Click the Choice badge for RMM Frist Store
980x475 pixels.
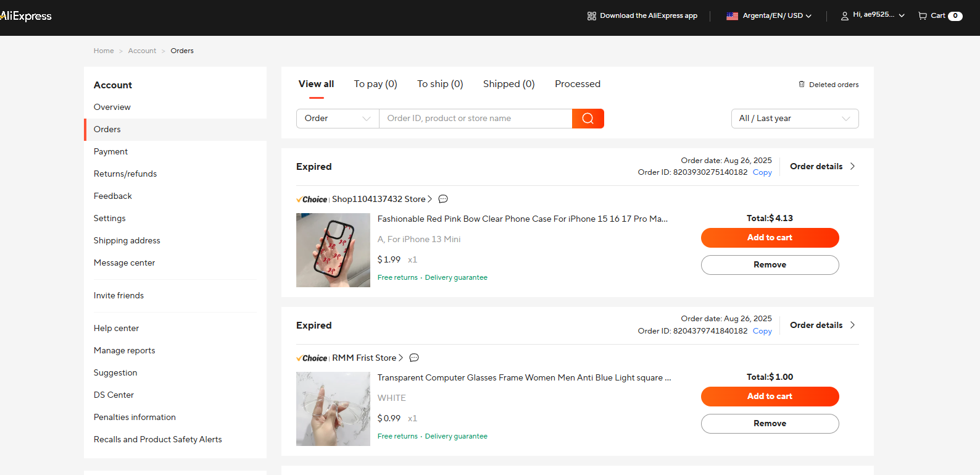(312, 358)
